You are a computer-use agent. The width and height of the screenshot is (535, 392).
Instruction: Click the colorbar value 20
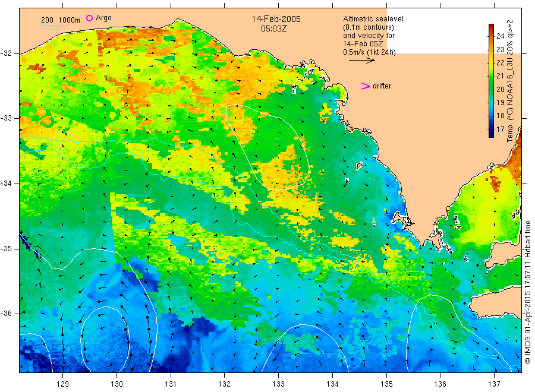point(500,89)
